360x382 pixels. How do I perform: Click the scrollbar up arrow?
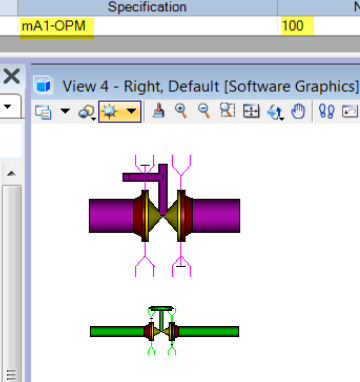coord(12,173)
